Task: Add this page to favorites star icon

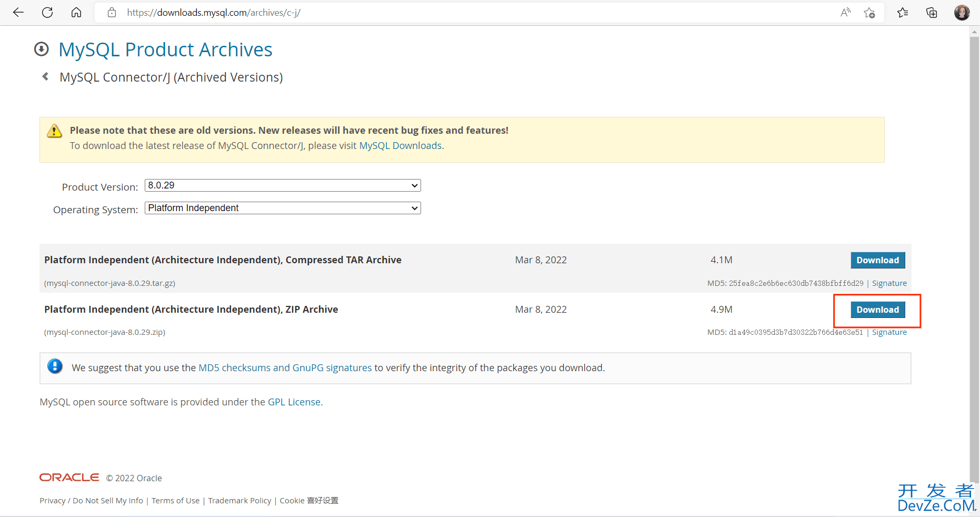Action: (869, 13)
